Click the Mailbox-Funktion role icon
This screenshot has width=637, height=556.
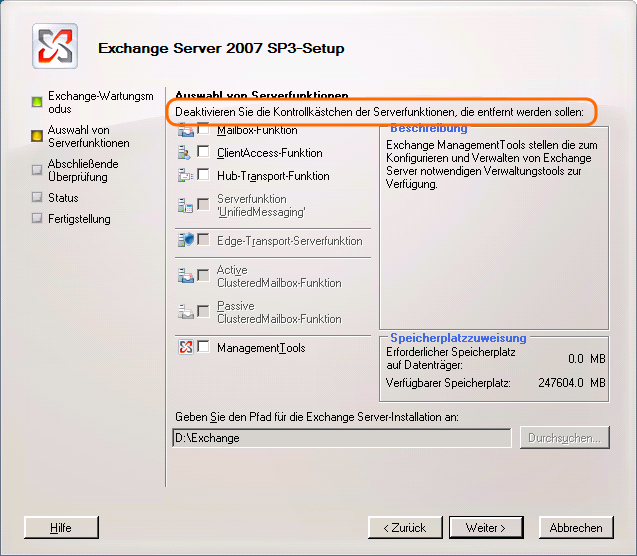(x=185, y=131)
